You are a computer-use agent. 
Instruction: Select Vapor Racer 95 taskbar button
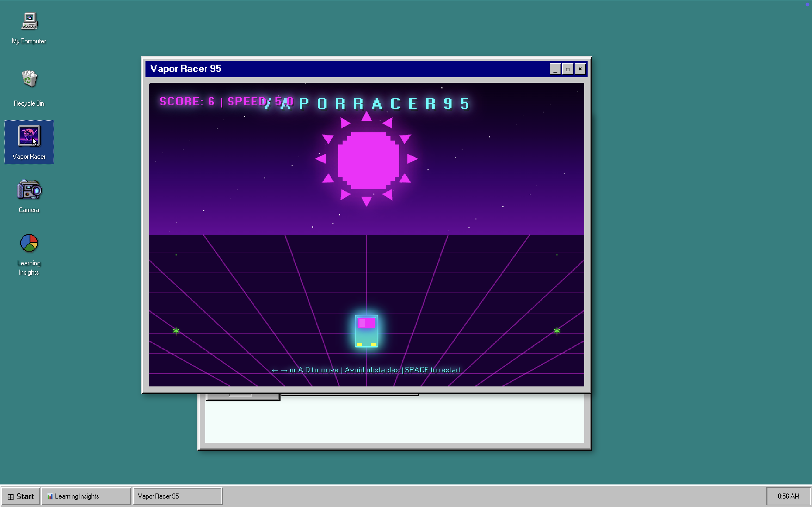pos(177,496)
